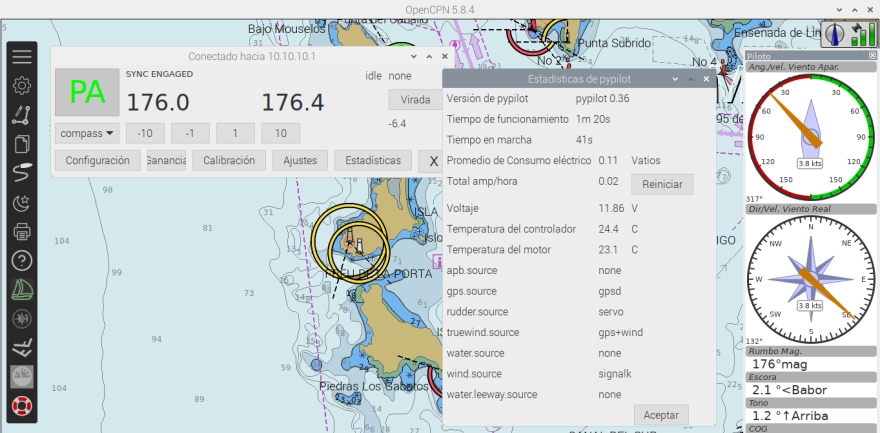Click the print chart icon
This screenshot has width=880, height=433.
[x=21, y=232]
